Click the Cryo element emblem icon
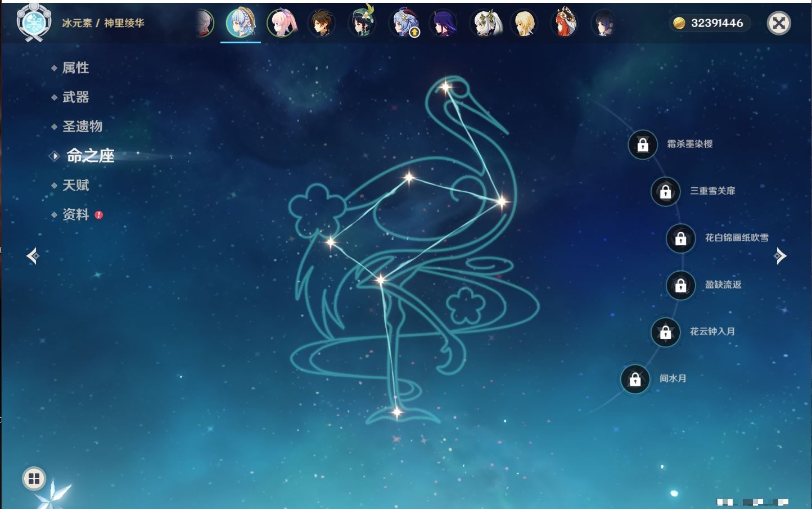The width and height of the screenshot is (812, 509). tap(34, 23)
